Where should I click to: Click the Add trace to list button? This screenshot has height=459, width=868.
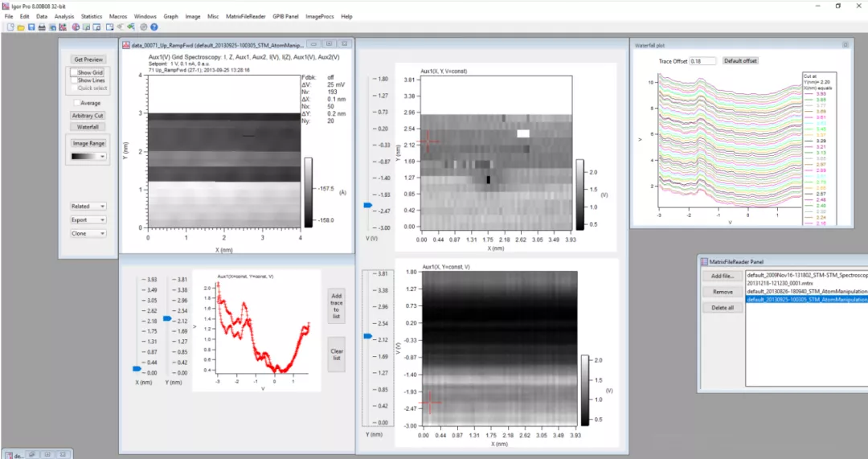tap(337, 306)
